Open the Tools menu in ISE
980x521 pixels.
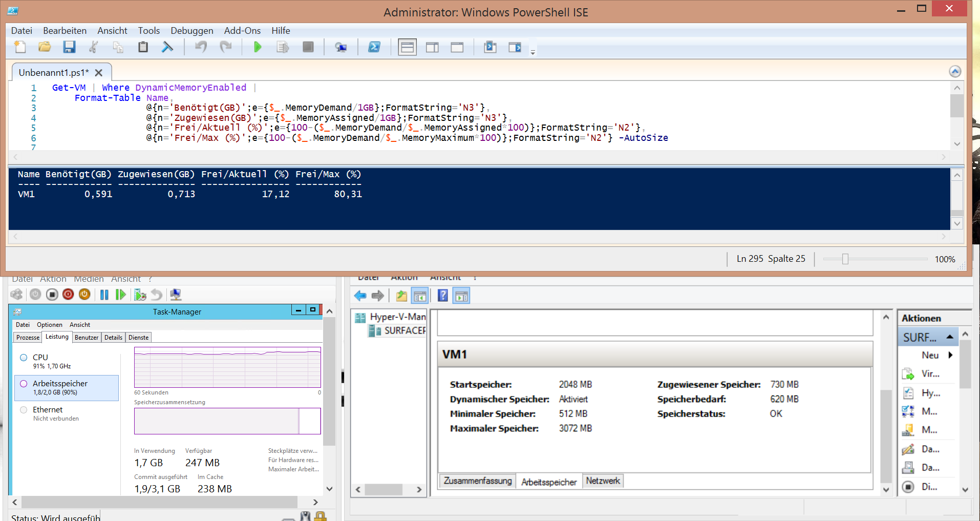click(149, 31)
